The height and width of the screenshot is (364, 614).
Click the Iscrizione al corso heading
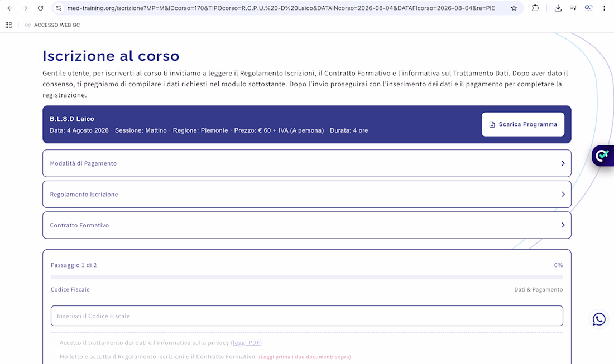point(111,56)
